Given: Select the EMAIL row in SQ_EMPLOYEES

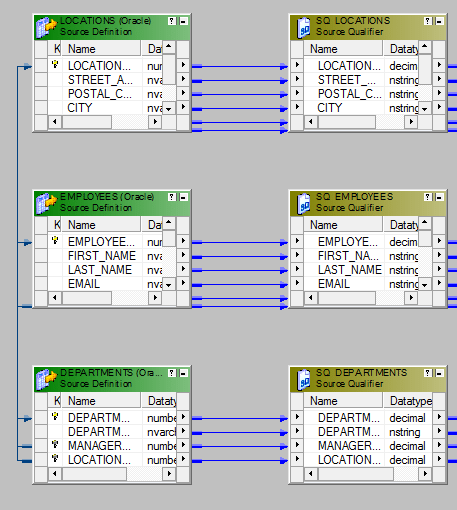Looking at the screenshot, I should 361,284.
